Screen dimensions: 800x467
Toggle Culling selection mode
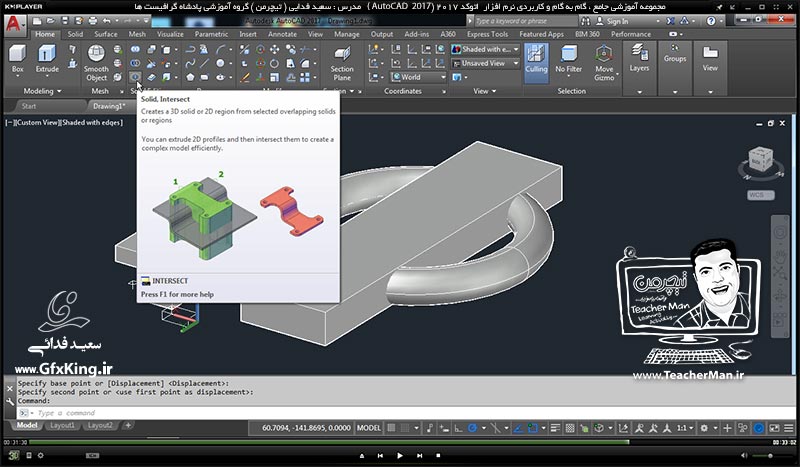coord(536,63)
